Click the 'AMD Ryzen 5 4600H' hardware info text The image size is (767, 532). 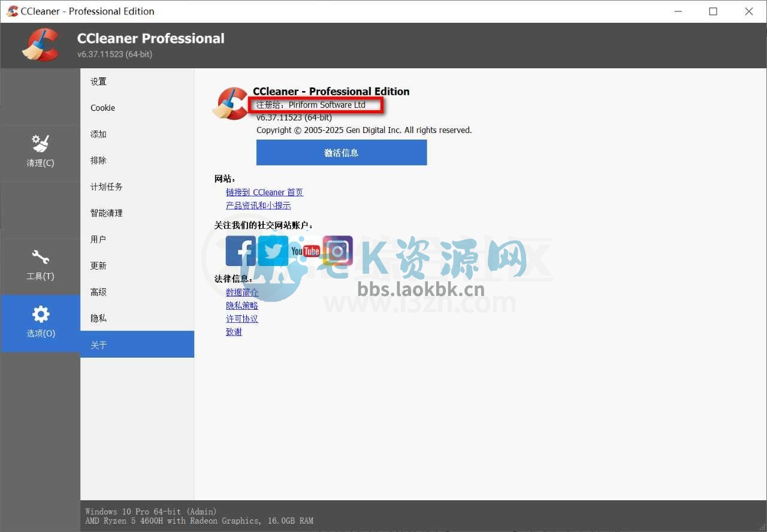[199, 521]
